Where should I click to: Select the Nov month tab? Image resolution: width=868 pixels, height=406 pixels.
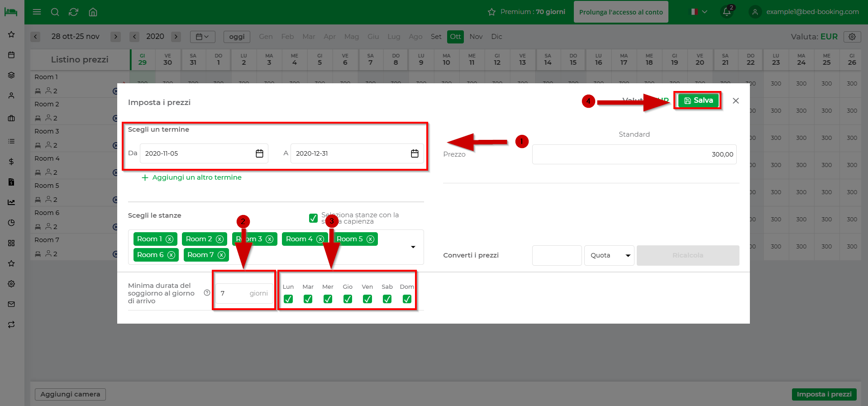[476, 37]
